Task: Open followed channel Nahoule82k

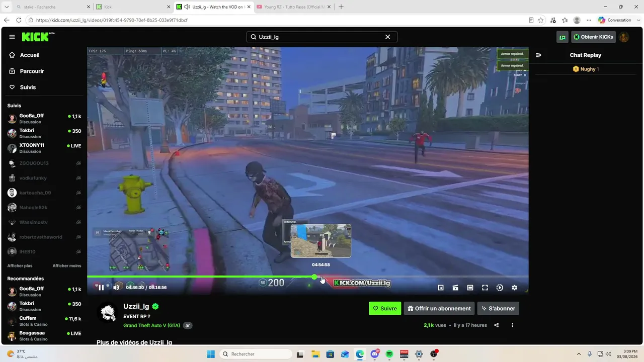Action: [x=44, y=208]
